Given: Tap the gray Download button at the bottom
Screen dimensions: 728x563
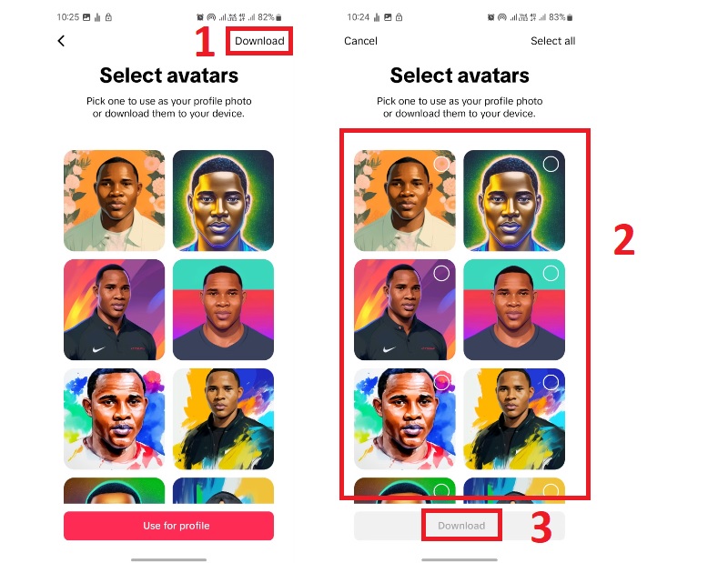Looking at the screenshot, I should click(x=460, y=526).
